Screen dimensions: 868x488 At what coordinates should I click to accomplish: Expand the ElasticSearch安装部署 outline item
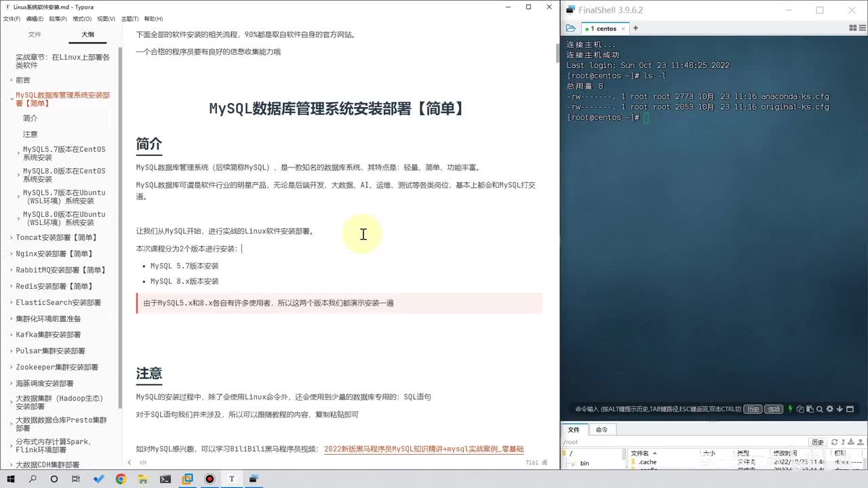(10, 302)
